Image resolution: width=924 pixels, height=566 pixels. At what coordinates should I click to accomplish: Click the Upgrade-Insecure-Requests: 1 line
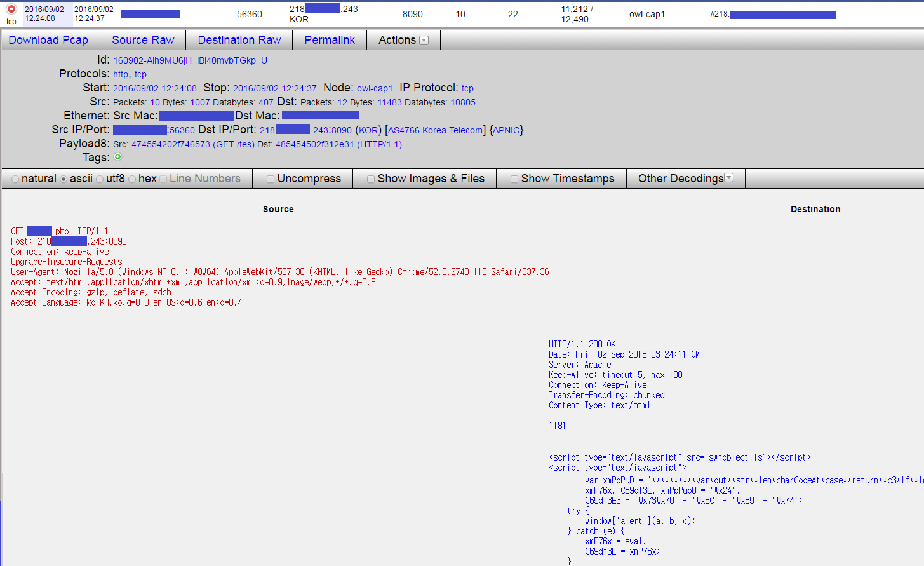[72, 262]
